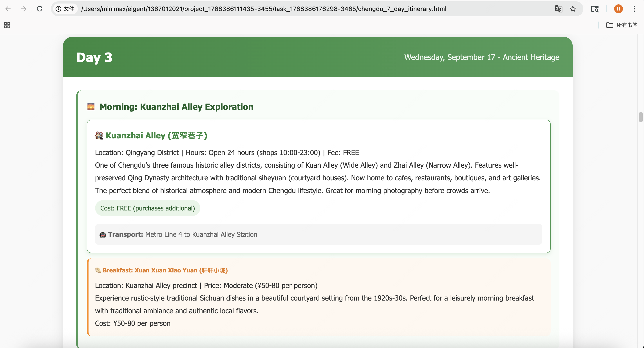
Task: Open the 所有书签 bookmarks folder
Action: 622,25
